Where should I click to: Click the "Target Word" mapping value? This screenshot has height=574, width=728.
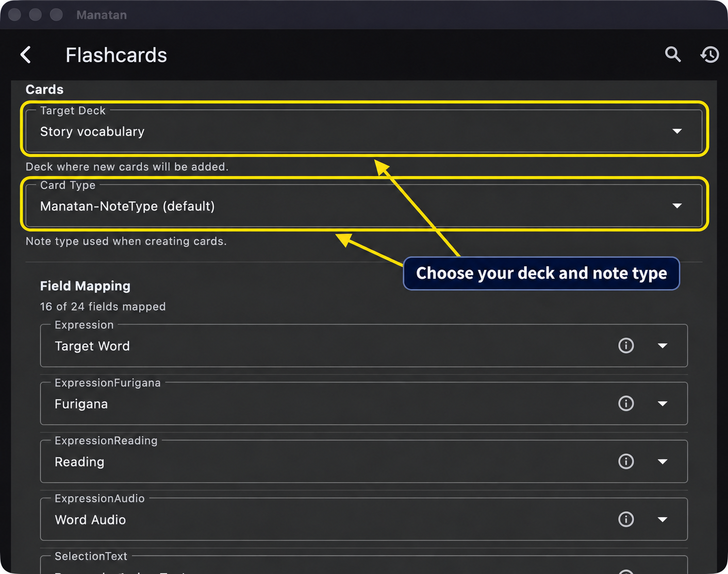pyautogui.click(x=92, y=346)
